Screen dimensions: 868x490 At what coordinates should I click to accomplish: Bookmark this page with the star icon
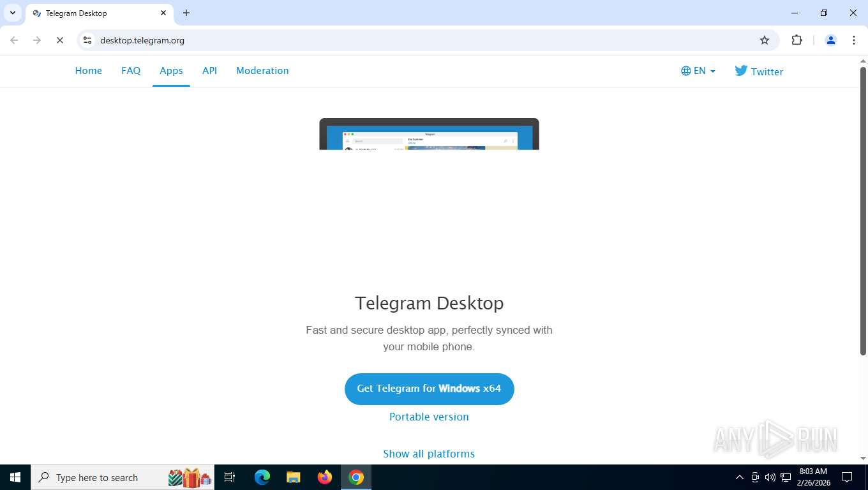(765, 40)
